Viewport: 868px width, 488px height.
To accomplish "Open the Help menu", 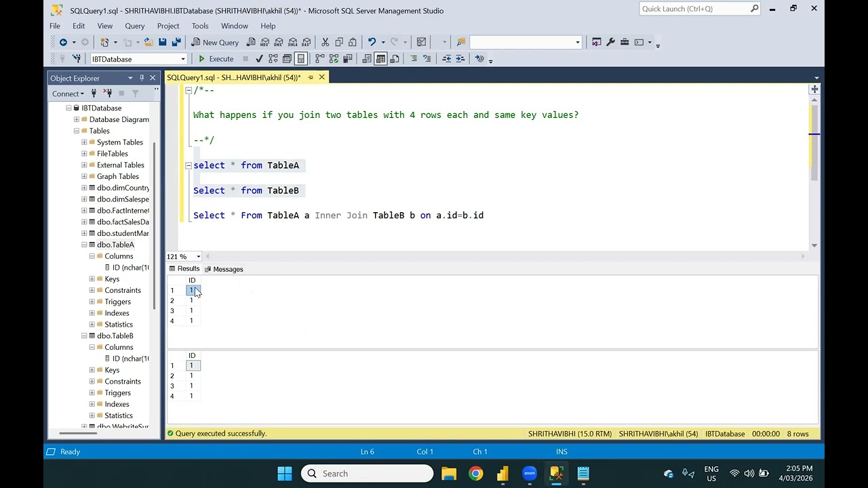I will pos(268,26).
